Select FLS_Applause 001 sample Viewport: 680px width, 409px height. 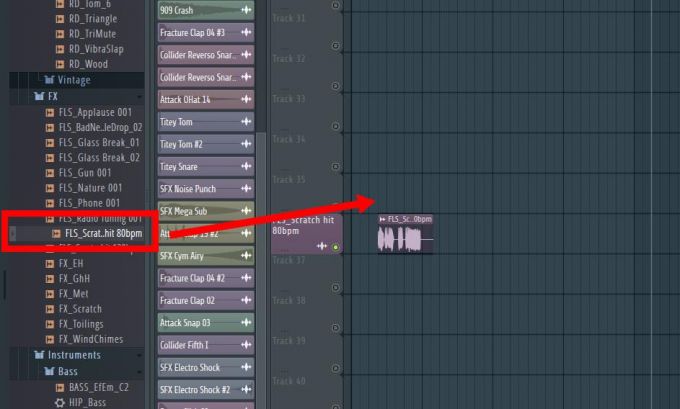[x=95, y=112]
